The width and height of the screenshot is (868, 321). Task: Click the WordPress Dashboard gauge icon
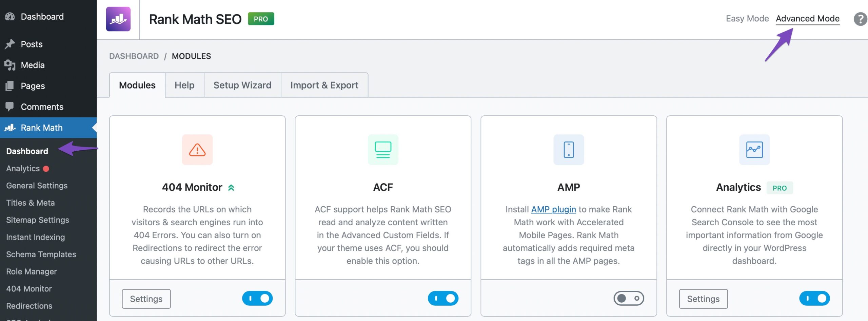pos(10,16)
